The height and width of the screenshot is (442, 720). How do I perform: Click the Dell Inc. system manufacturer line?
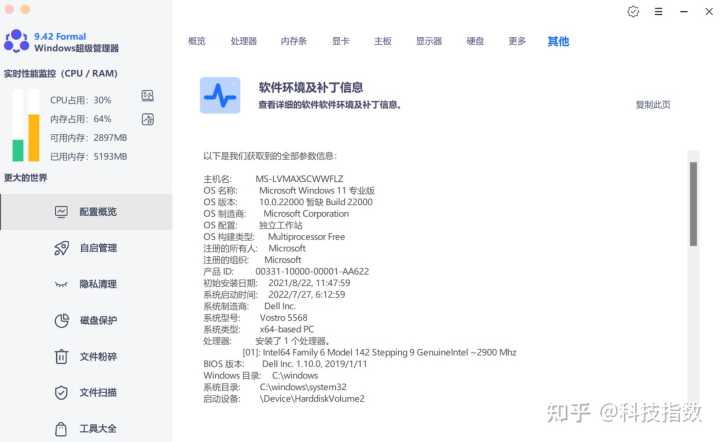coord(280,306)
